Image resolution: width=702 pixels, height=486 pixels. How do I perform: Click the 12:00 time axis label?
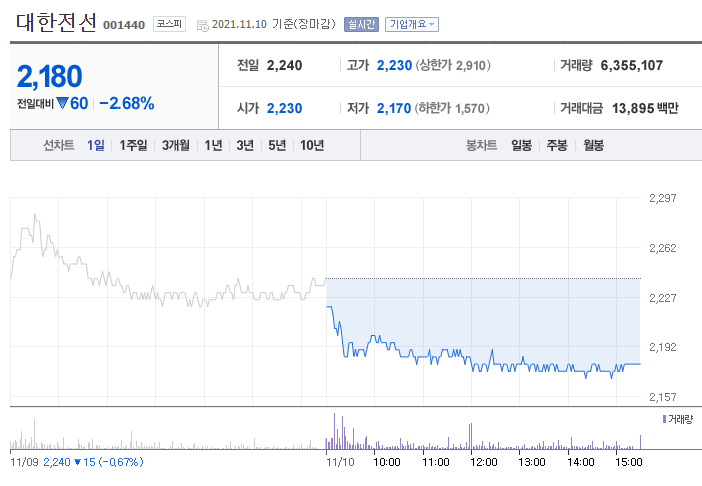point(484,462)
